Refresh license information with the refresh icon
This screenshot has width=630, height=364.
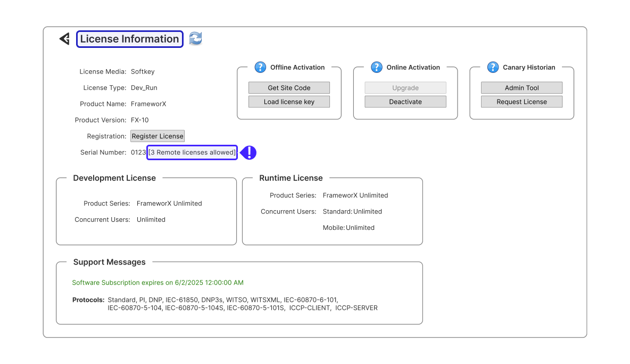pos(196,38)
